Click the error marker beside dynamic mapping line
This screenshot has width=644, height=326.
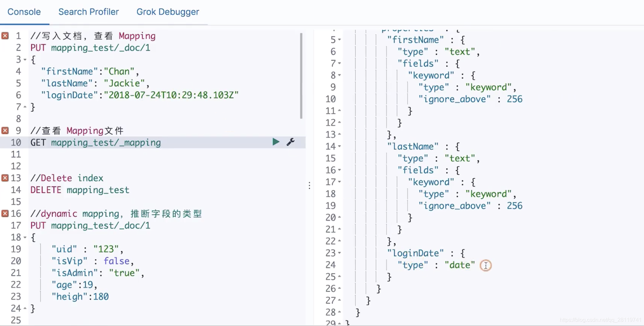[5, 213]
